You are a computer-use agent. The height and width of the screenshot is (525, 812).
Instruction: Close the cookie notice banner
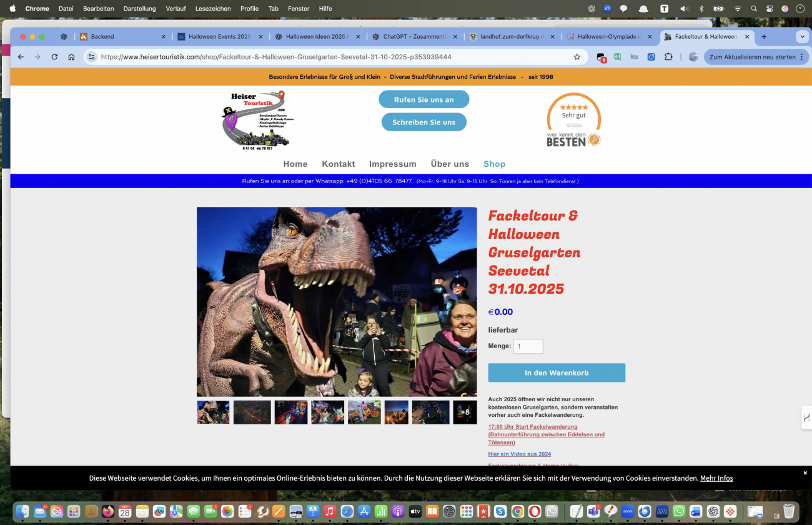[x=805, y=472]
